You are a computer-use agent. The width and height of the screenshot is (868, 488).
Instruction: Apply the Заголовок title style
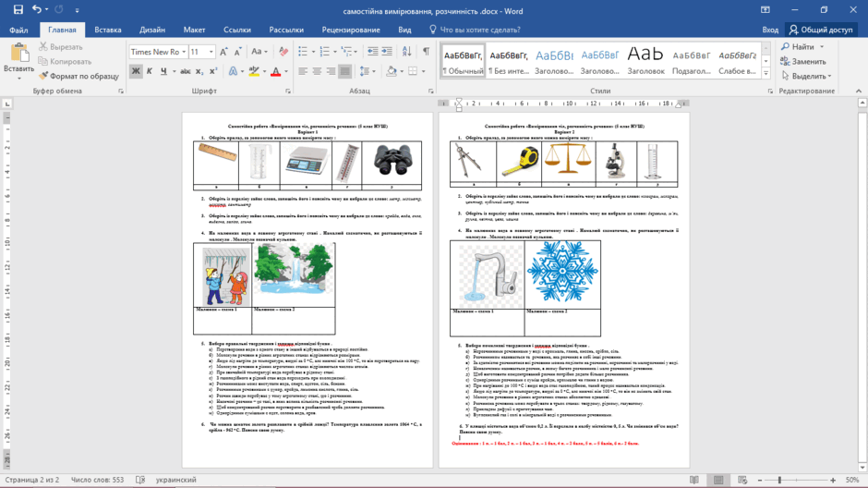[x=645, y=60]
